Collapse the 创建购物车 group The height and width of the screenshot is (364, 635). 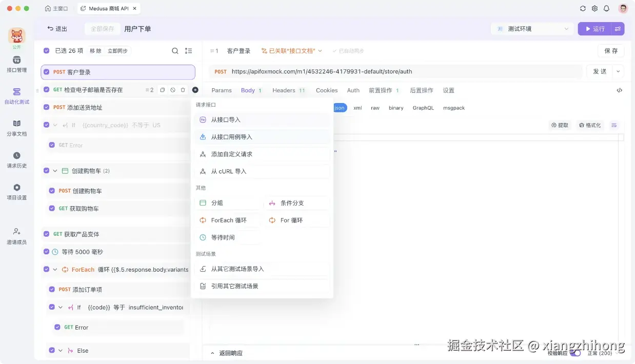coord(55,171)
